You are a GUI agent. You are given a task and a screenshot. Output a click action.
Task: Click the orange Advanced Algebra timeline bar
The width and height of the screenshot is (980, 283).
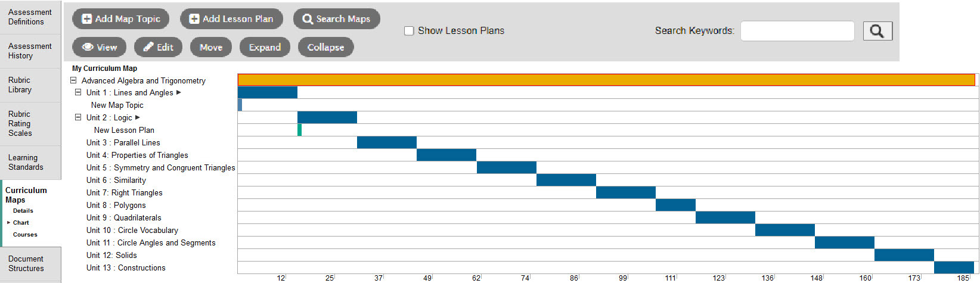606,80
